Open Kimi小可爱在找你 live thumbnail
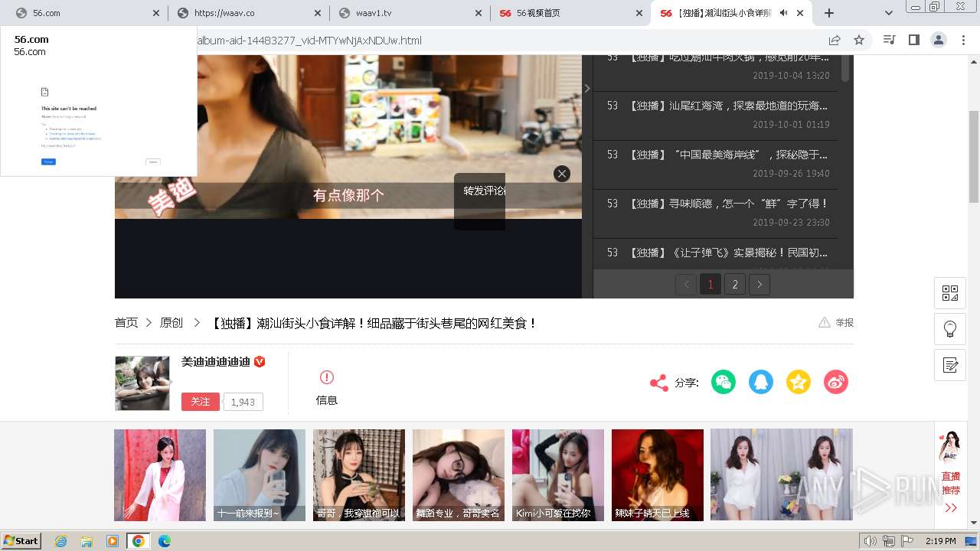The width and height of the screenshot is (980, 551). [558, 475]
